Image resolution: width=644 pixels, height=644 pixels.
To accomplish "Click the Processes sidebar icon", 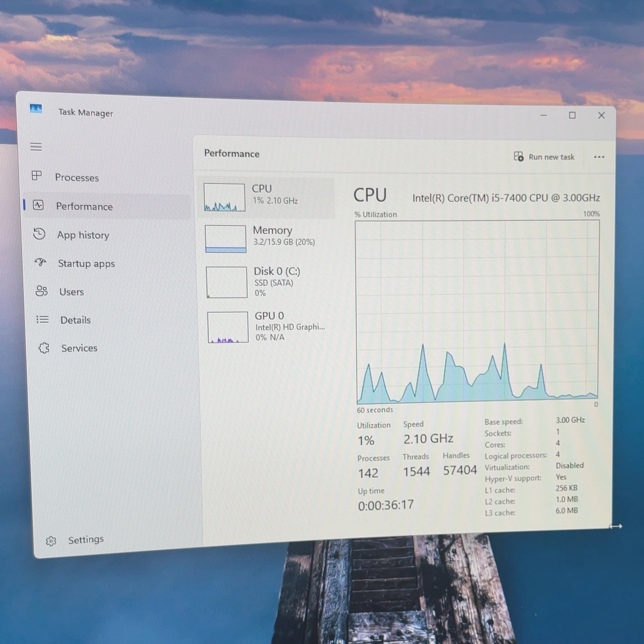I will (x=37, y=176).
